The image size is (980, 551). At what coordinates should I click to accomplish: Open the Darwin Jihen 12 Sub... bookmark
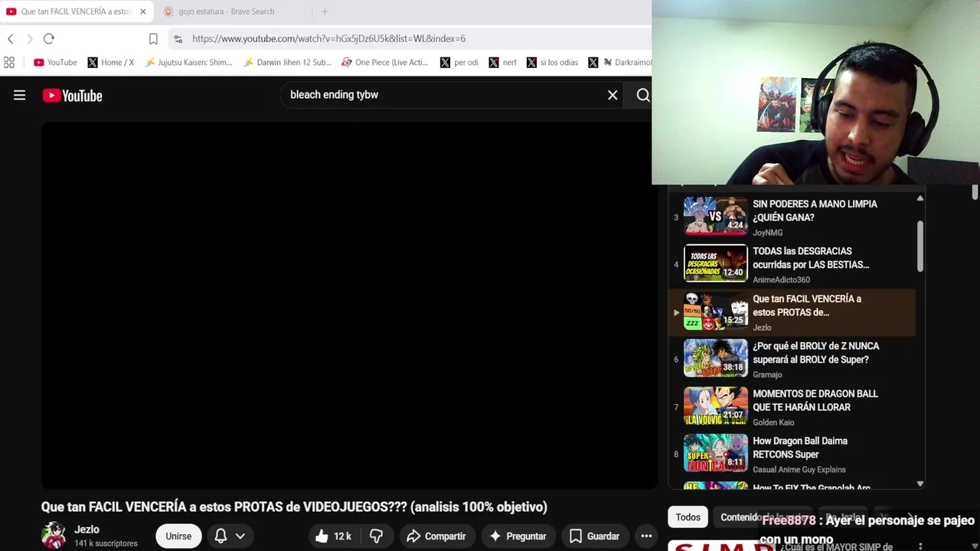tap(287, 62)
